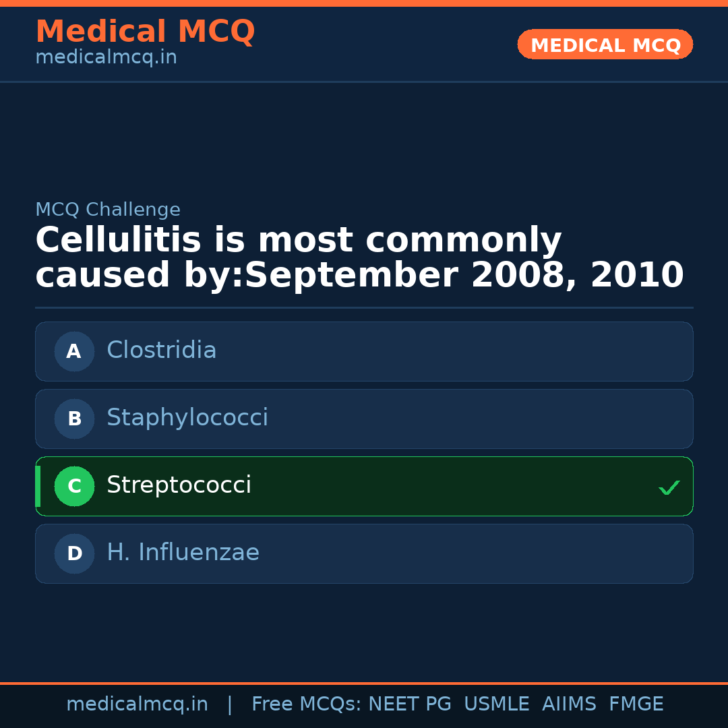Click the MCQ Challenge label

pos(108,210)
